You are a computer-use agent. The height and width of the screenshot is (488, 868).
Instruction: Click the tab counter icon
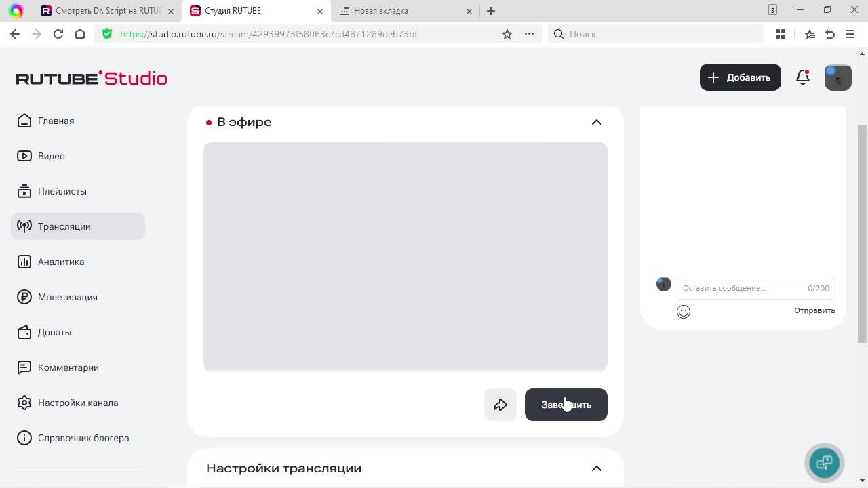[772, 10]
